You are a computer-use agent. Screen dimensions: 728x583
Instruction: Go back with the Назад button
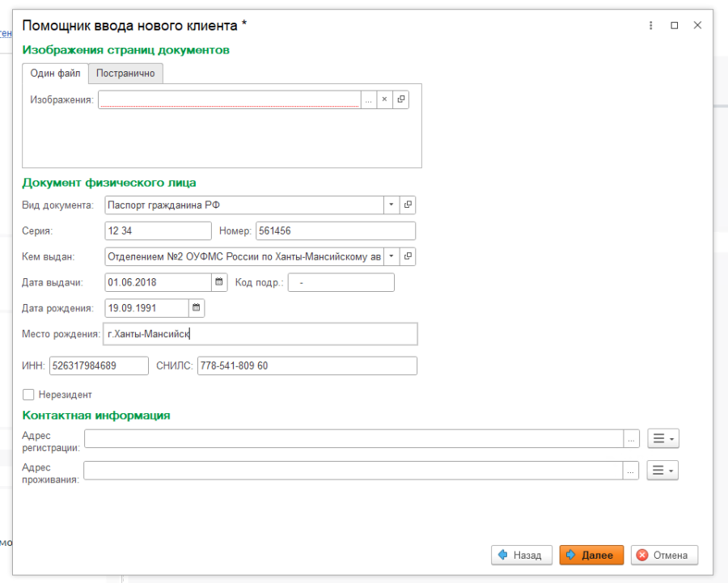pyautogui.click(x=521, y=556)
